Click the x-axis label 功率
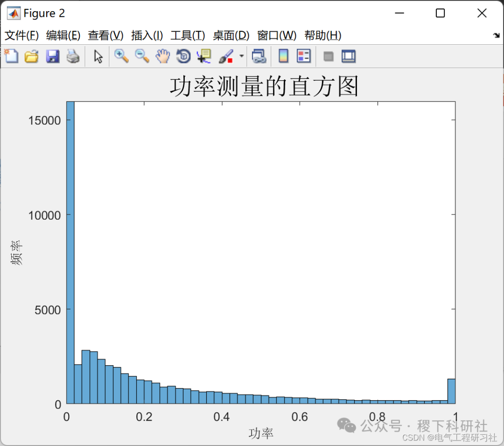504x446 pixels. tap(261, 433)
